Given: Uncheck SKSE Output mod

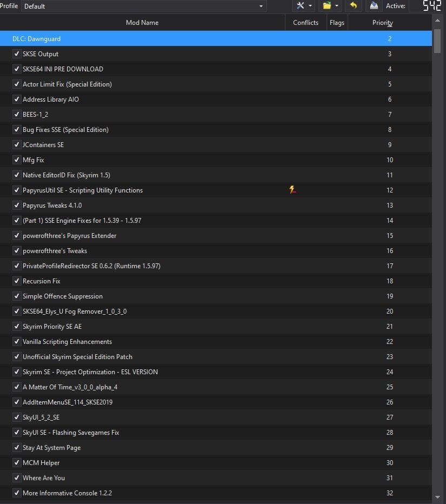Looking at the screenshot, I should (x=17, y=54).
